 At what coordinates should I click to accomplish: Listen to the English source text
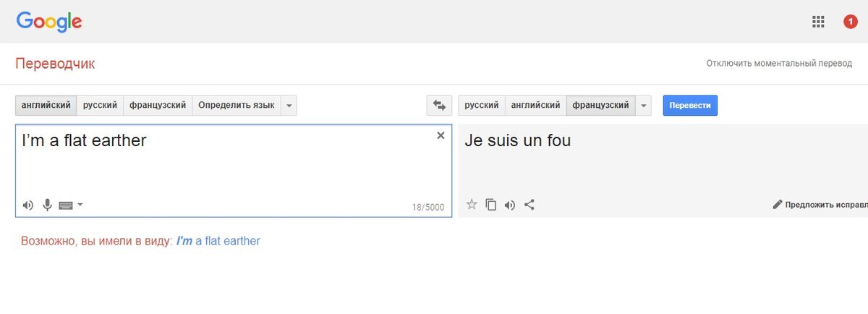pyautogui.click(x=28, y=205)
